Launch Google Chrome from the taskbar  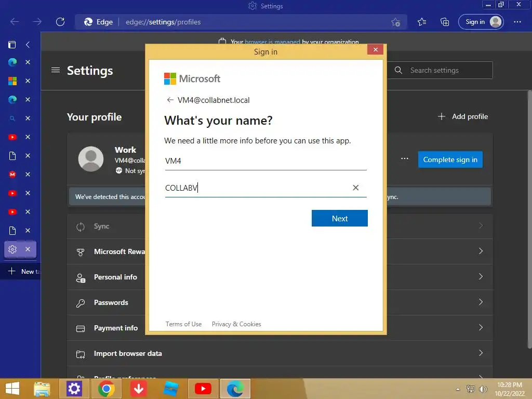click(x=106, y=389)
